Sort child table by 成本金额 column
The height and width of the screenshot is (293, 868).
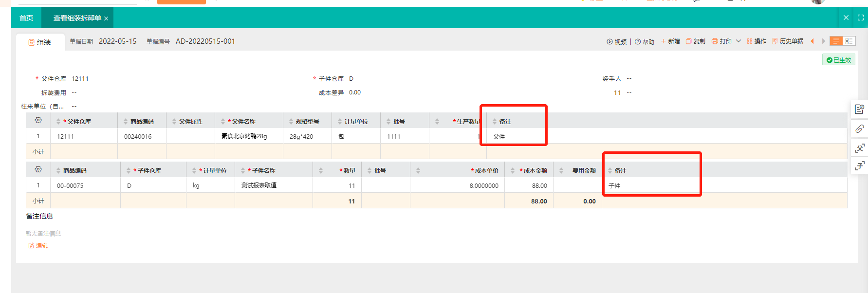click(513, 171)
